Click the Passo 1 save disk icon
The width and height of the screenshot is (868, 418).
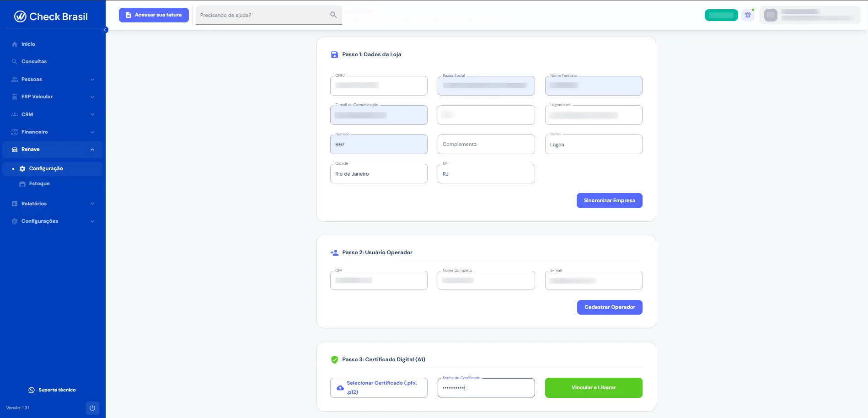(334, 54)
